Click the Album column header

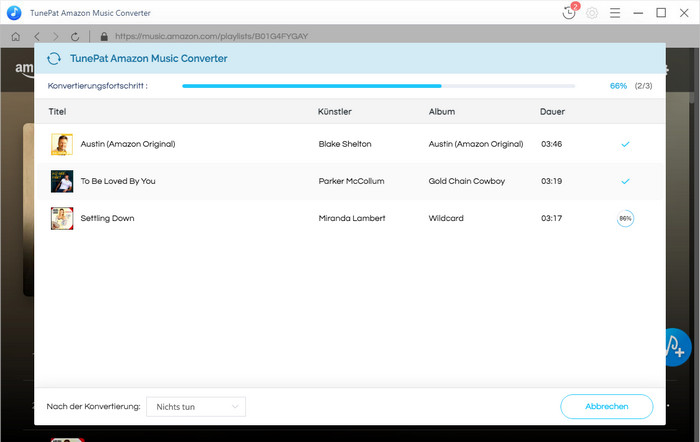coord(442,112)
